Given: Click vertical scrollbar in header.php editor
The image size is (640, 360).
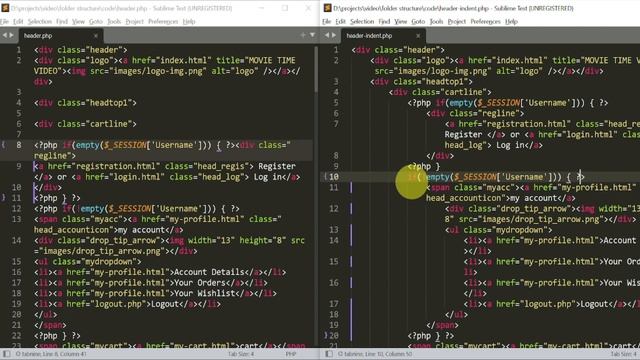Looking at the screenshot, I should 316,69.
